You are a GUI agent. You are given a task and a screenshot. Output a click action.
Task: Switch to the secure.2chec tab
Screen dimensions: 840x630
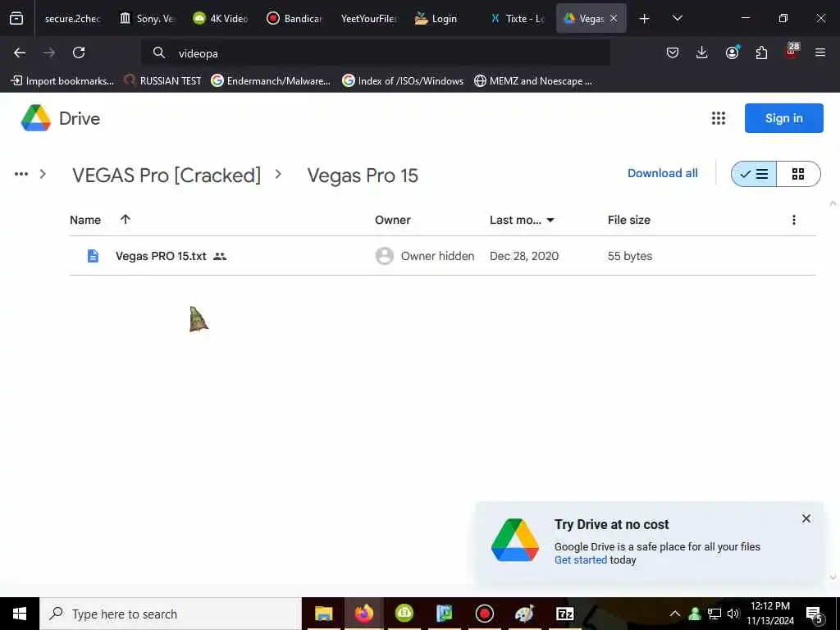(x=71, y=19)
